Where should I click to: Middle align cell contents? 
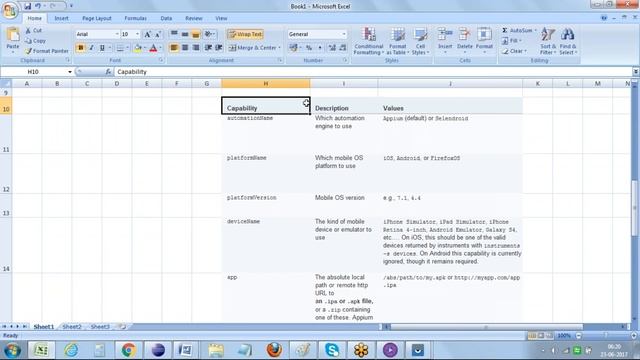[185, 34]
